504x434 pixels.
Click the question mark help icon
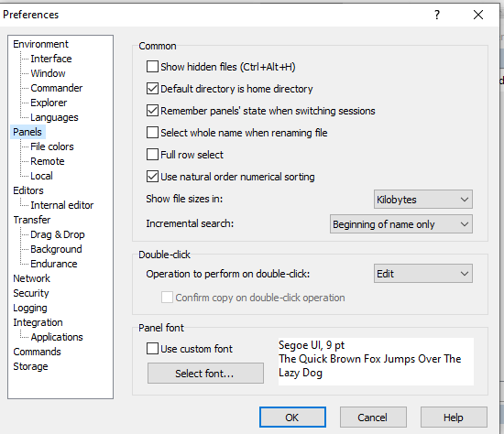tap(437, 15)
